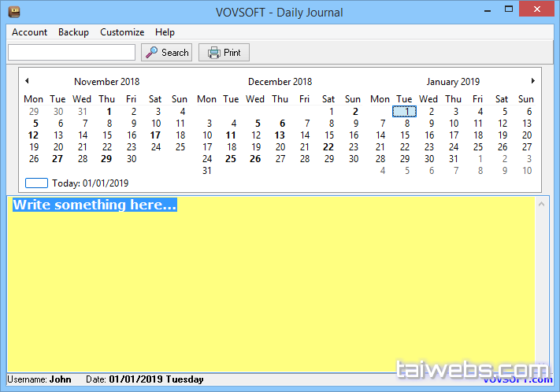Click the Print button with printer icon
This screenshot has height=392, width=560.
pos(224,53)
